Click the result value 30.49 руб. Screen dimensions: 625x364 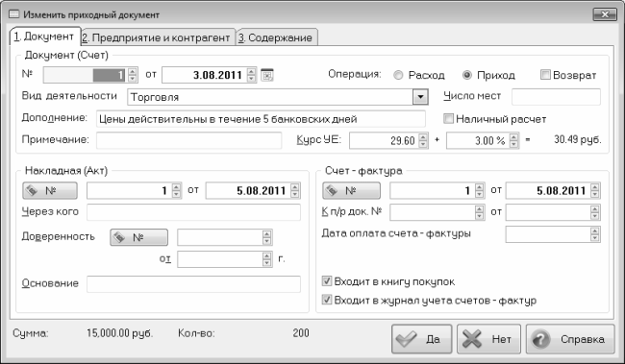coord(577,139)
